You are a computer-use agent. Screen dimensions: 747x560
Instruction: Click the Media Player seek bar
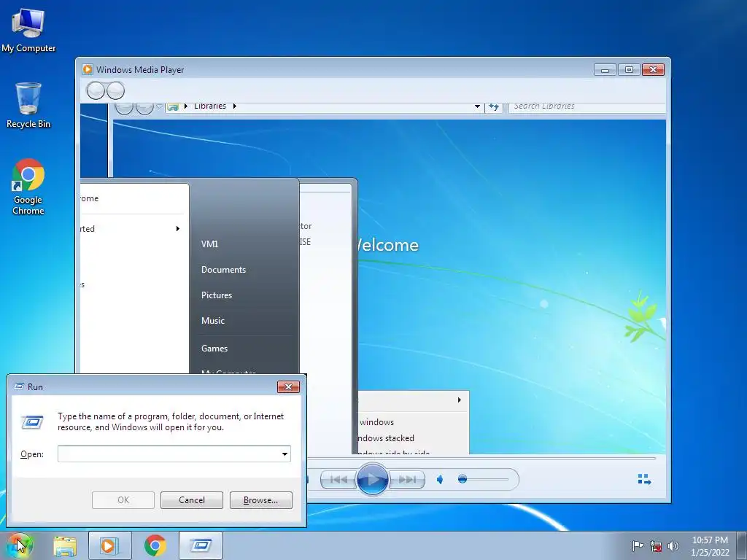pos(481,459)
